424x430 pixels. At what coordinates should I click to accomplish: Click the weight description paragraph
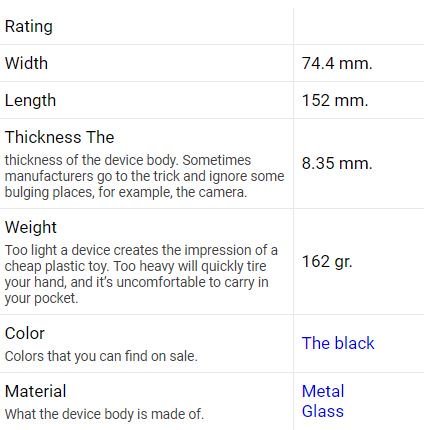pyautogui.click(x=141, y=274)
